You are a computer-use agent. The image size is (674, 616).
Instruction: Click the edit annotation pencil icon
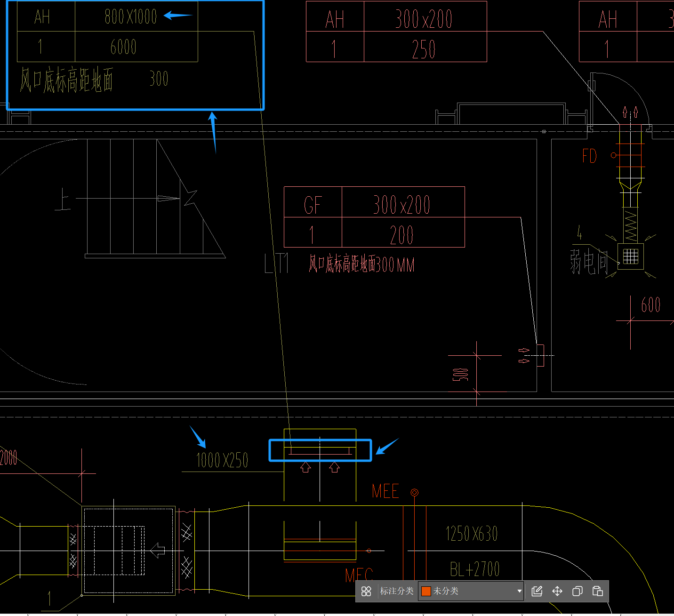pyautogui.click(x=537, y=591)
